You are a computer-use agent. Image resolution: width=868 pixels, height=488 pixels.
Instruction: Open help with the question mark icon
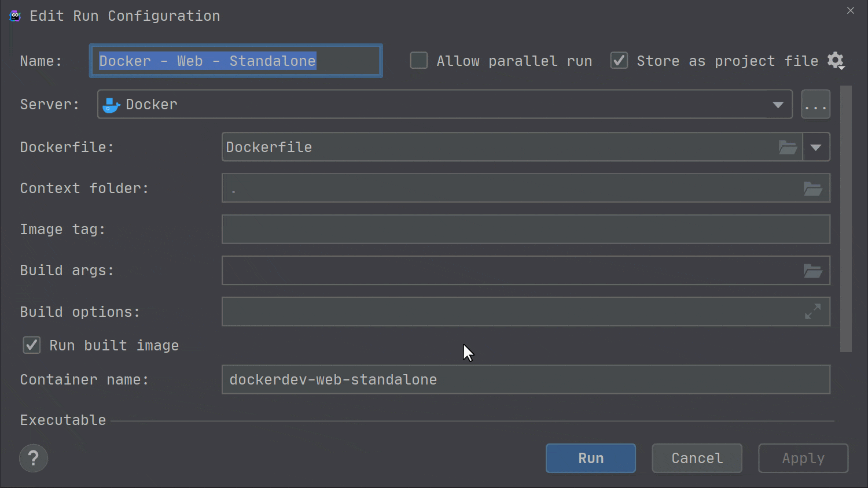(33, 458)
